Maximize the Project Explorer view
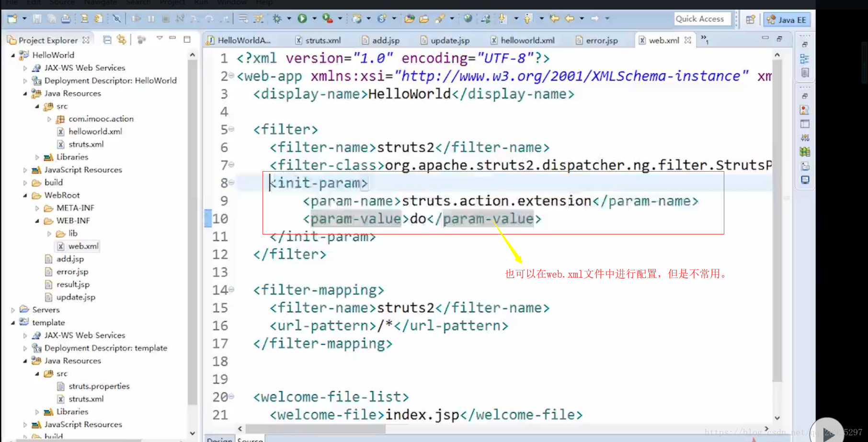This screenshot has width=868, height=442. tap(187, 39)
